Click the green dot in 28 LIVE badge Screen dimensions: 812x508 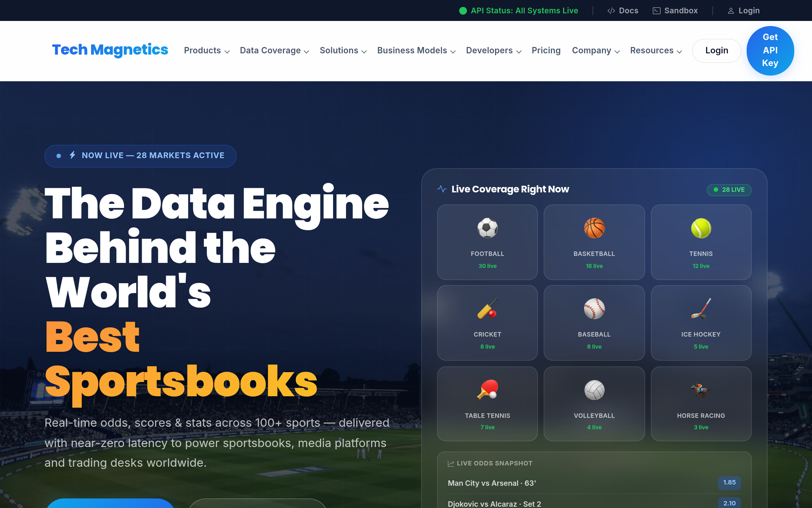tap(716, 190)
